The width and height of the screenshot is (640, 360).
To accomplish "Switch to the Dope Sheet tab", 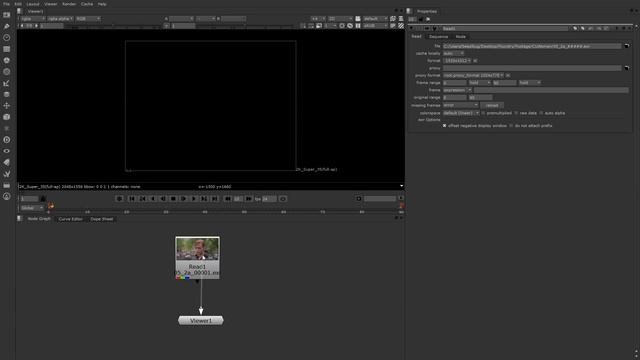I will tap(102, 219).
